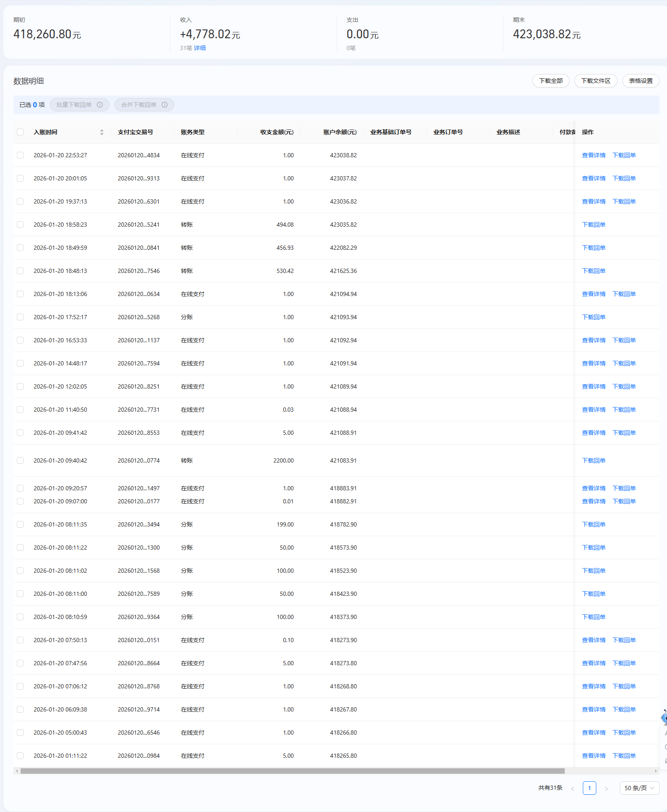Download 下载回单 for the 18:58:23 转账 row

coord(593,225)
